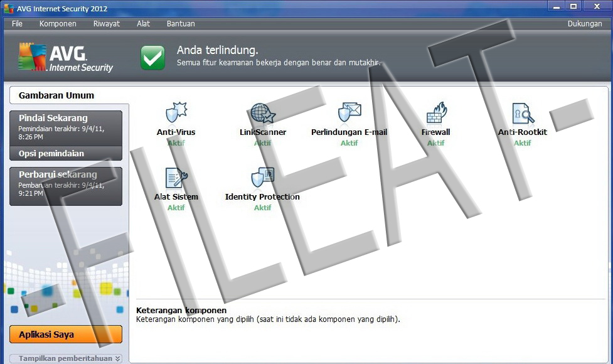Open the Alat Sistem tools icon
Viewport: 613px width, 364px height.
(176, 178)
